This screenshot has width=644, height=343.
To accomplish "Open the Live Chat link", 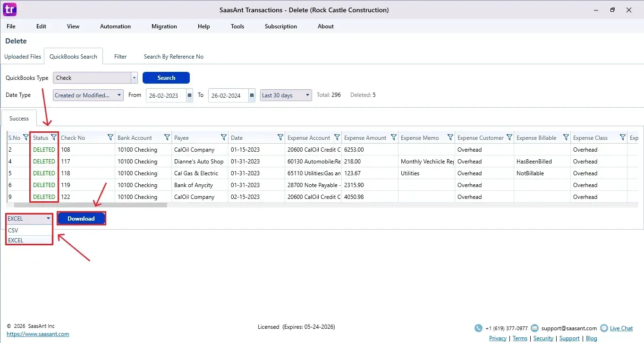I will [621, 328].
